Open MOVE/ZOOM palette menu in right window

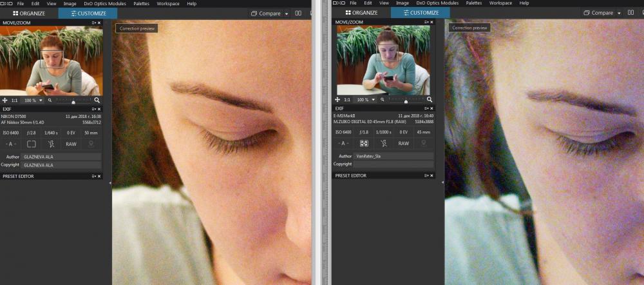pos(427,22)
